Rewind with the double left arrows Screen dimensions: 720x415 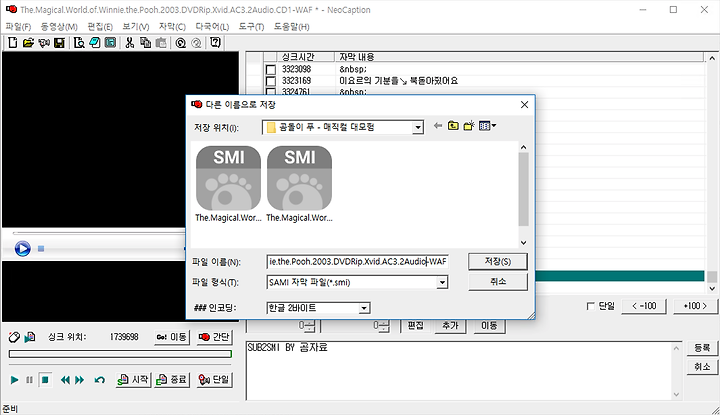pos(65,380)
